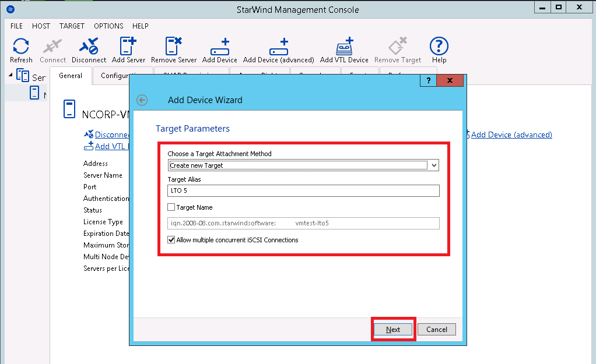Open the Add Device (advanced) link
Image resolution: width=596 pixels, height=364 pixels.
click(x=511, y=135)
